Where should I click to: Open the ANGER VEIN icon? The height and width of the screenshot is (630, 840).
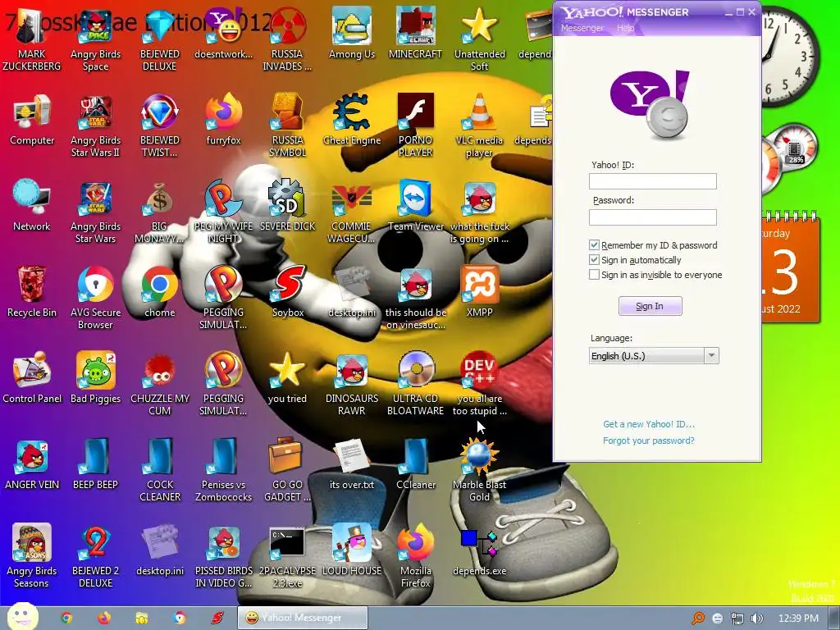tap(32, 464)
